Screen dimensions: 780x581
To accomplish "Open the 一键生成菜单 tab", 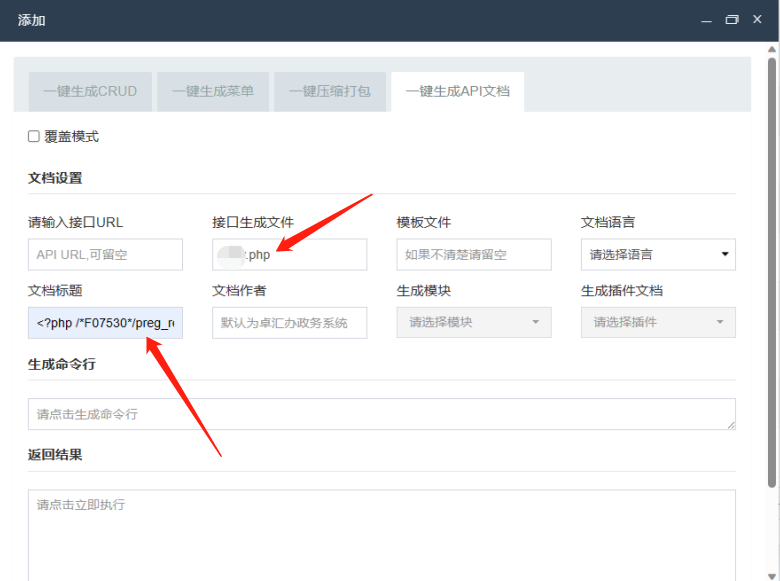I will pyautogui.click(x=213, y=92).
